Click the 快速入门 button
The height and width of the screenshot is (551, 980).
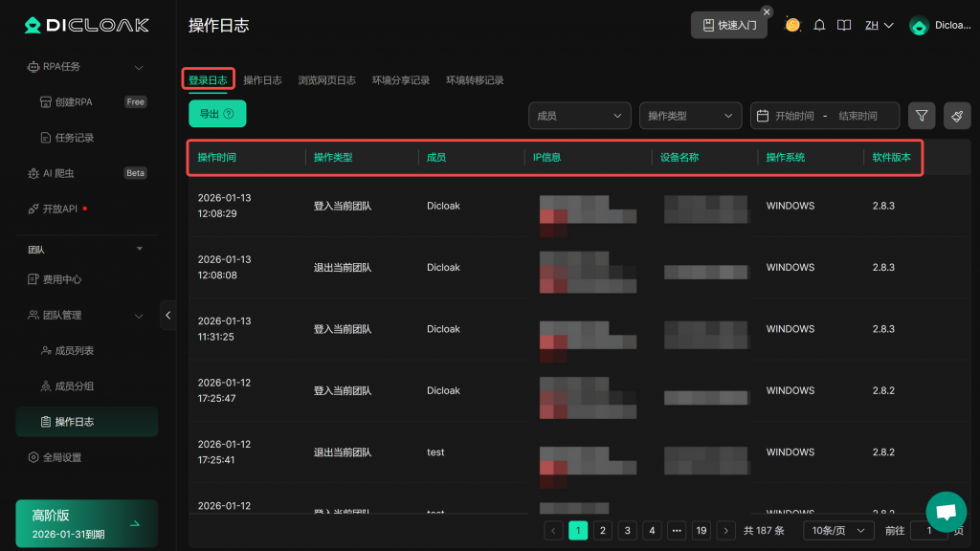[729, 26]
